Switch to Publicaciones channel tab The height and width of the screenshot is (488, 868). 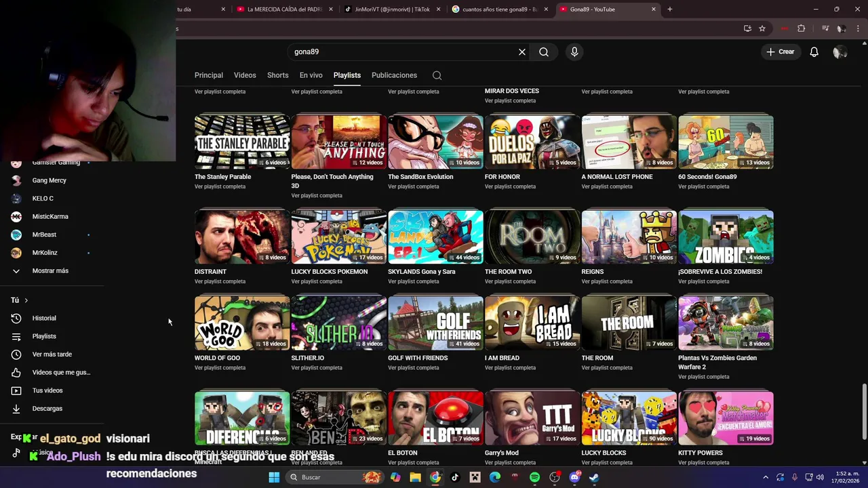click(394, 75)
